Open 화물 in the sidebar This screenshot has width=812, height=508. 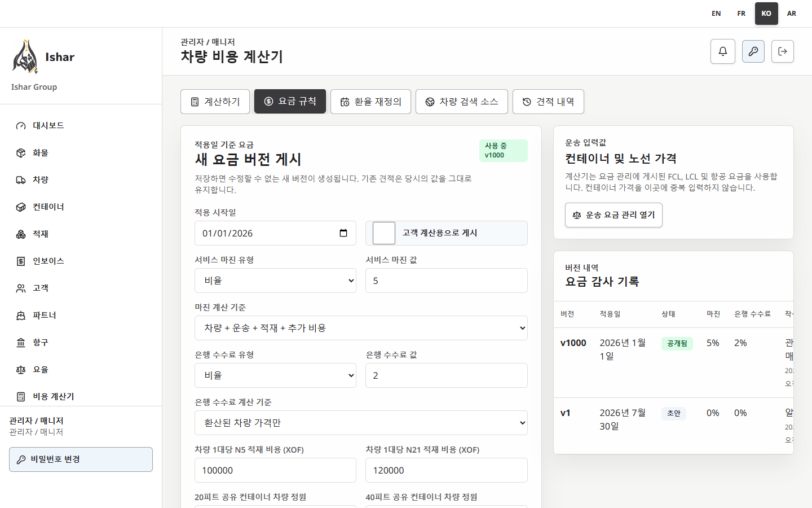(x=81, y=153)
